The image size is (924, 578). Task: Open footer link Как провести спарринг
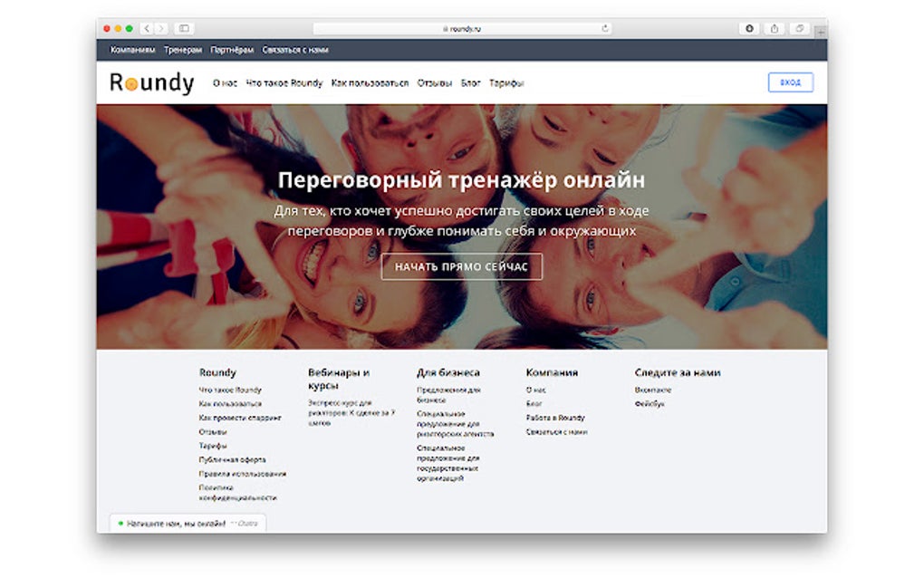tap(240, 418)
